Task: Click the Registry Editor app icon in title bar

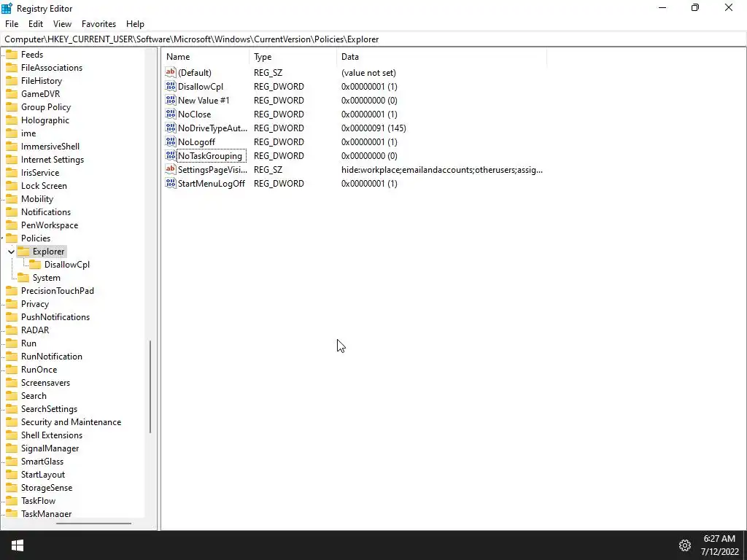Action: tap(7, 8)
